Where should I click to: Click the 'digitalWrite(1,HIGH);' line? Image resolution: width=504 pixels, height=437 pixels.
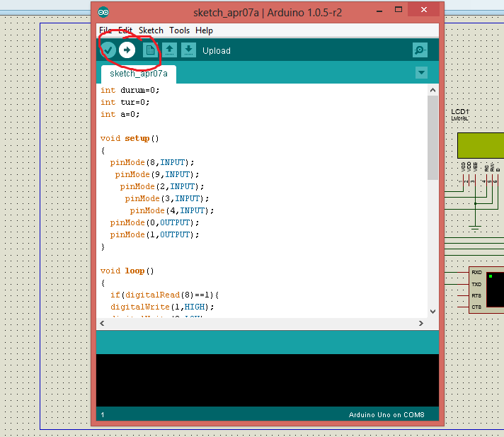[x=162, y=307]
